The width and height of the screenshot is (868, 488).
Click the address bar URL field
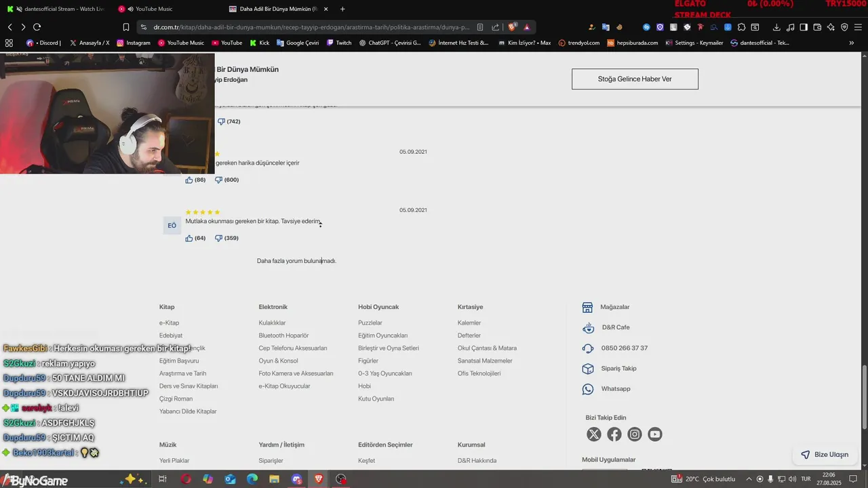(x=312, y=27)
